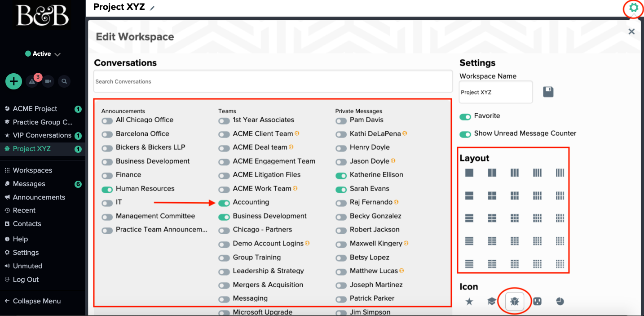Disable the Sarah Evans private message toggle

[x=341, y=190]
